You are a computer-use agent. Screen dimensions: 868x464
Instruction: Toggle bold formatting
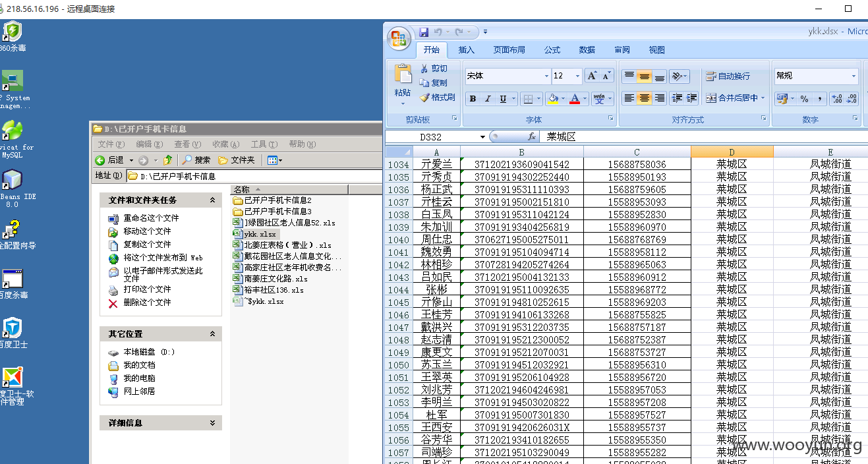point(473,99)
